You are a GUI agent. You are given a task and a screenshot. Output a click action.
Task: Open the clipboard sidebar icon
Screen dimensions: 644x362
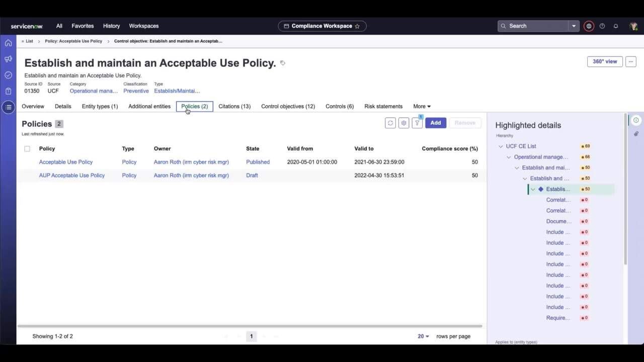pyautogui.click(x=8, y=91)
